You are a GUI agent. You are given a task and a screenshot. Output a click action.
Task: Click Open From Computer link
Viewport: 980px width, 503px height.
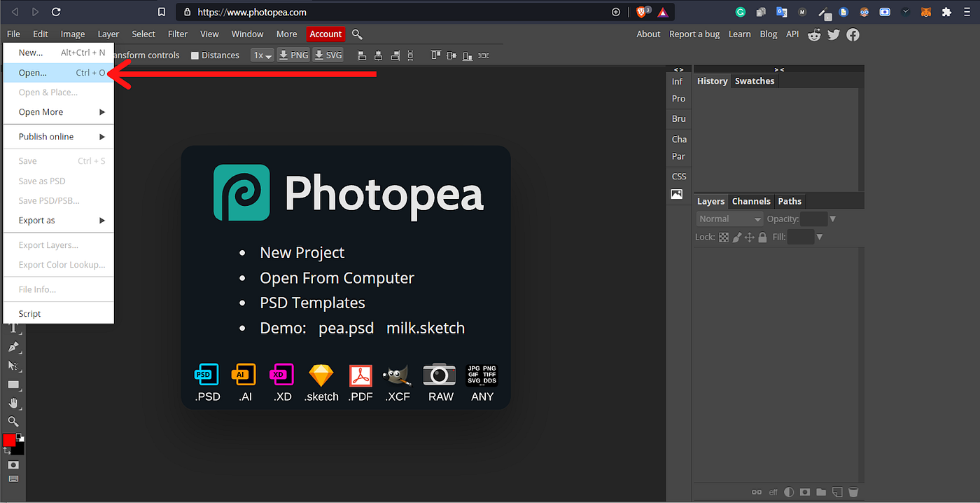337,278
